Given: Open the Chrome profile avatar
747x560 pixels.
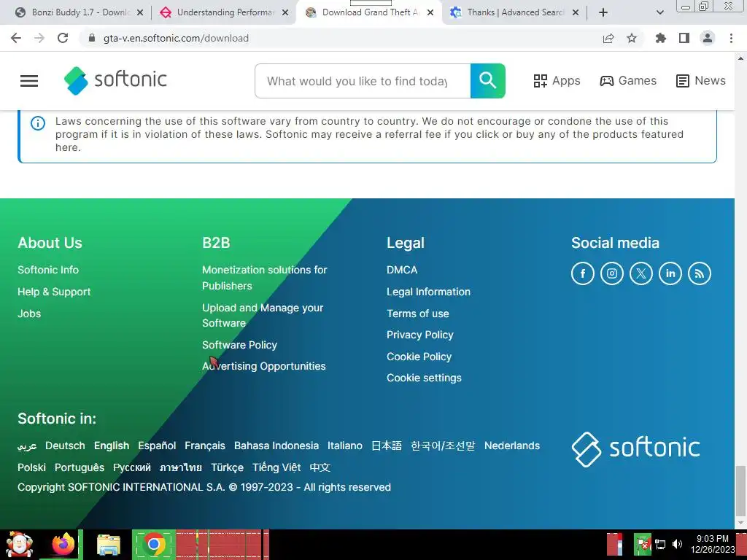Looking at the screenshot, I should (x=708, y=38).
